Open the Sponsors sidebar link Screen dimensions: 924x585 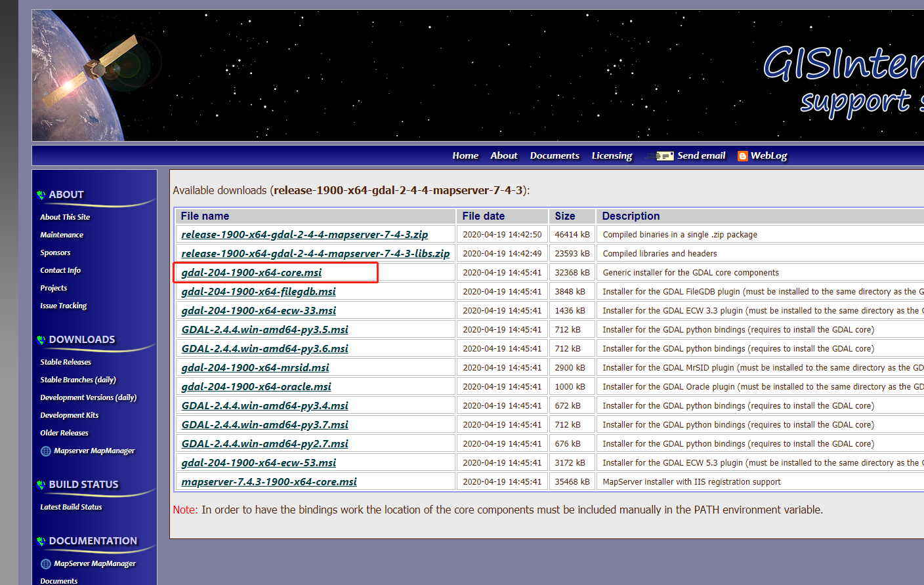(x=55, y=252)
